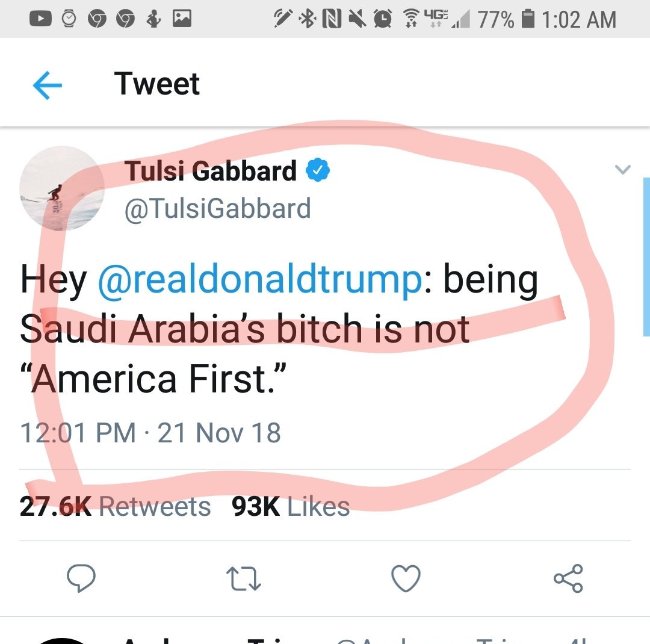Image resolution: width=650 pixels, height=644 pixels.
Task: Tap the Tulsi Gabbard display name
Action: click(x=211, y=172)
